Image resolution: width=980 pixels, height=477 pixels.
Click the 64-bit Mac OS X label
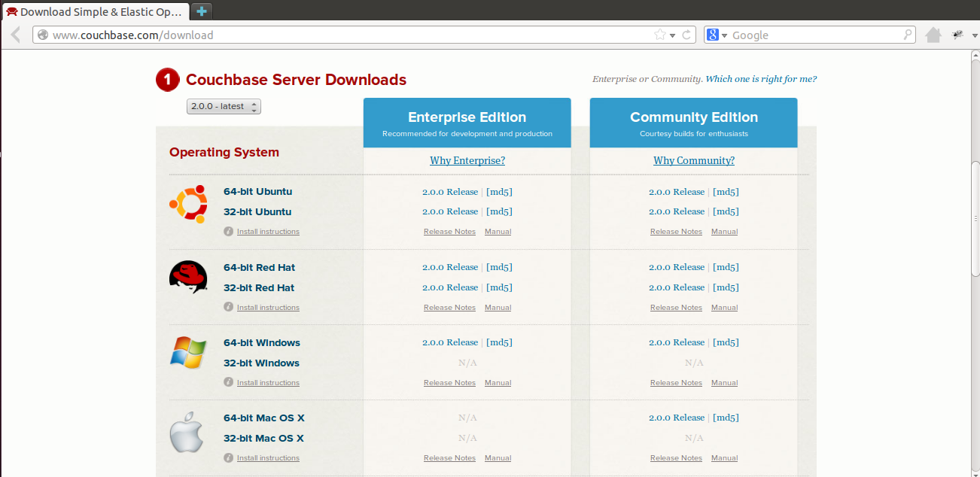tap(263, 418)
